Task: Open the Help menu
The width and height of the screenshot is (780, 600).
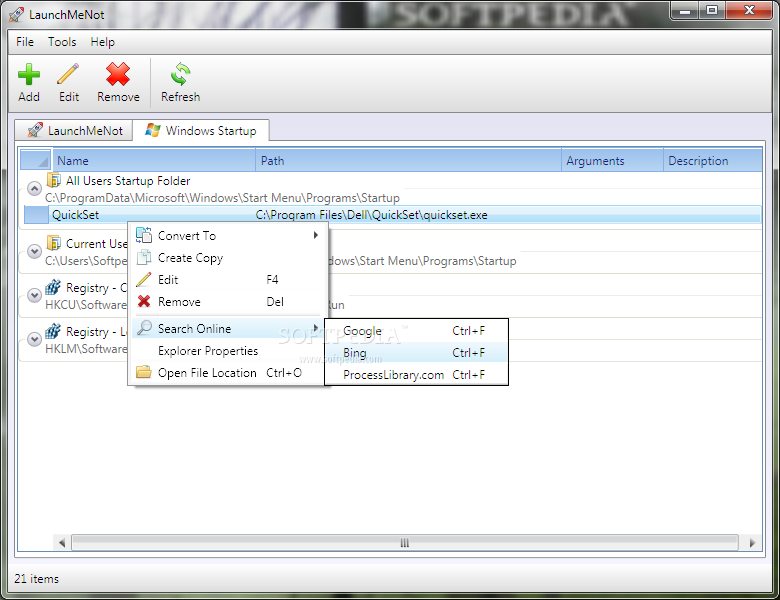Action: coord(102,42)
